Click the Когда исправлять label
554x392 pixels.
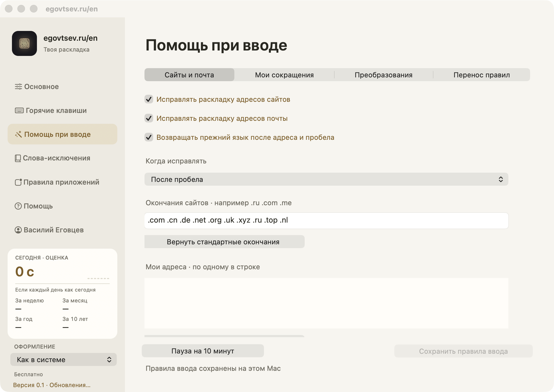coord(176,161)
